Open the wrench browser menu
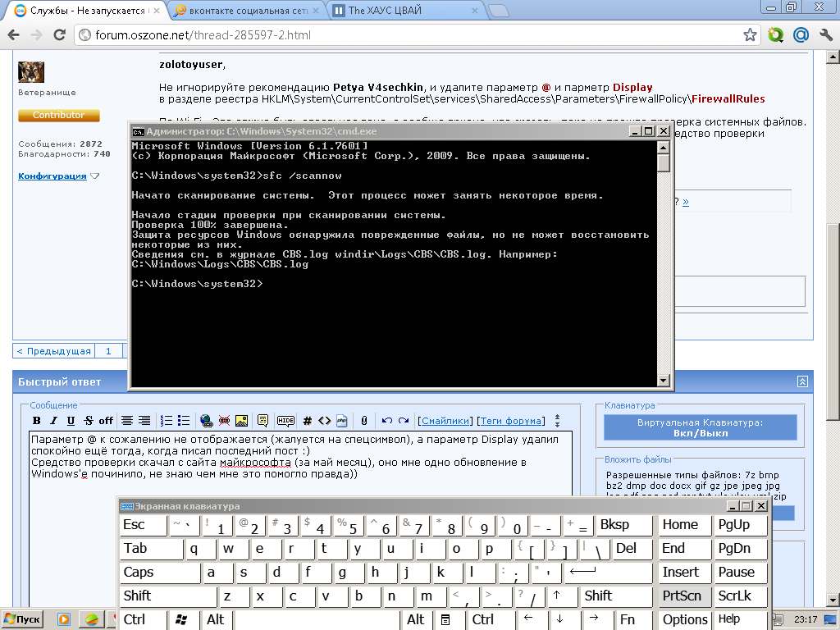The image size is (840, 630). [826, 34]
